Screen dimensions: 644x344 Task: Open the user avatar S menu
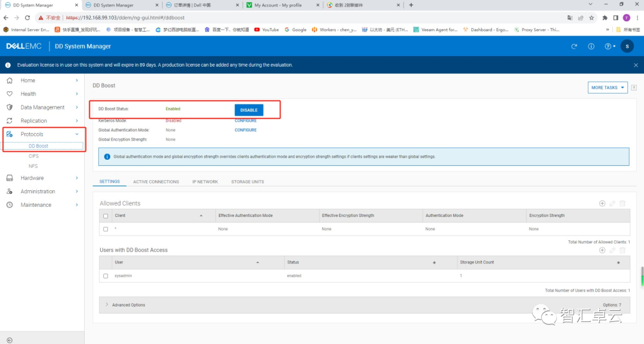[x=627, y=47]
